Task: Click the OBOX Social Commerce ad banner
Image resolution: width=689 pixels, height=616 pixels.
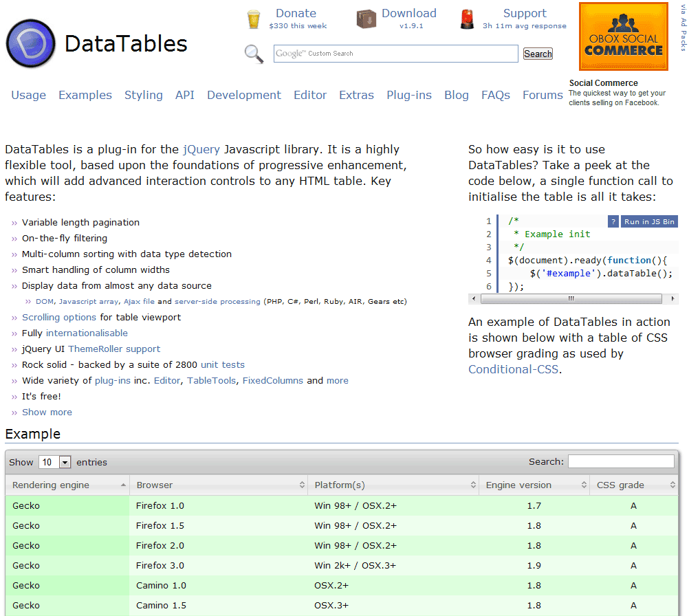Action: point(624,36)
